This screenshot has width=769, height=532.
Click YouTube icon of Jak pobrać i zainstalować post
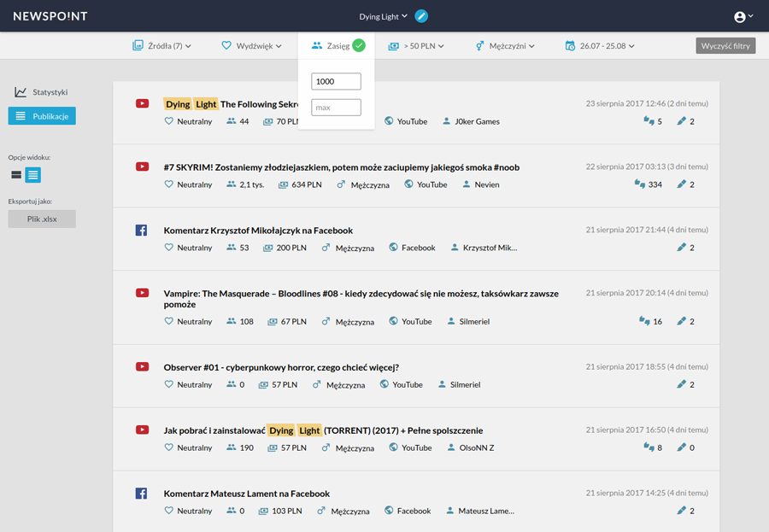(142, 430)
